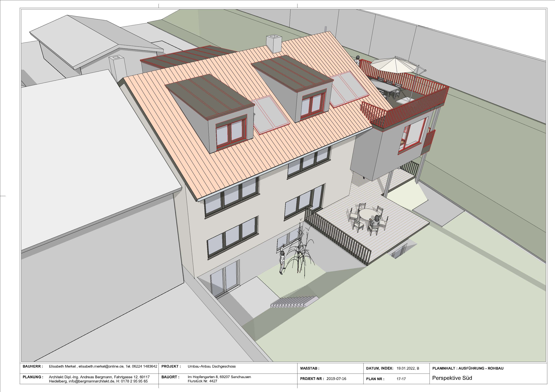Click the date 19.01.2022, B
Image resolution: width=555 pixels, height=392 pixels.
(x=408, y=368)
